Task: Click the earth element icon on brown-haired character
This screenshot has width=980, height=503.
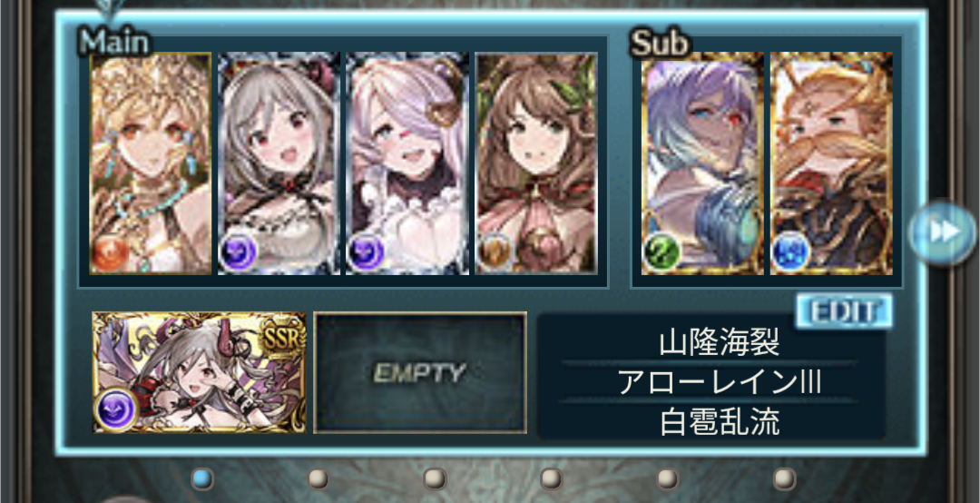Action: (x=495, y=252)
